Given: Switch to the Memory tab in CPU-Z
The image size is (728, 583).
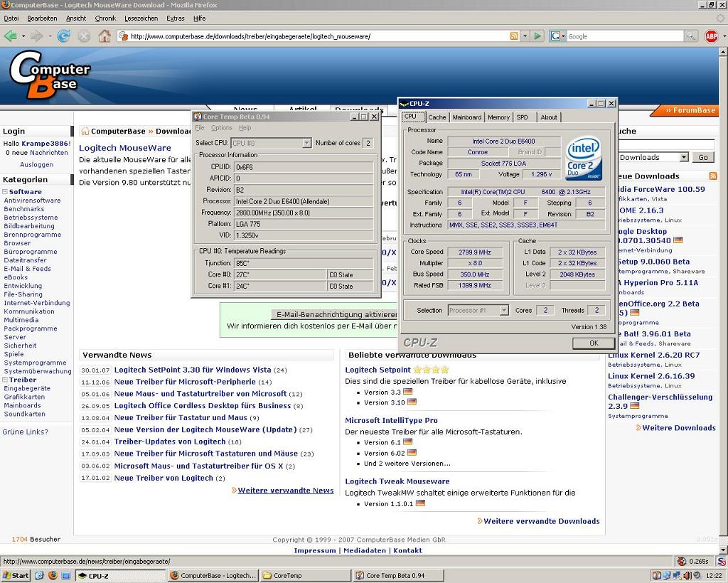Looking at the screenshot, I should 498,117.
